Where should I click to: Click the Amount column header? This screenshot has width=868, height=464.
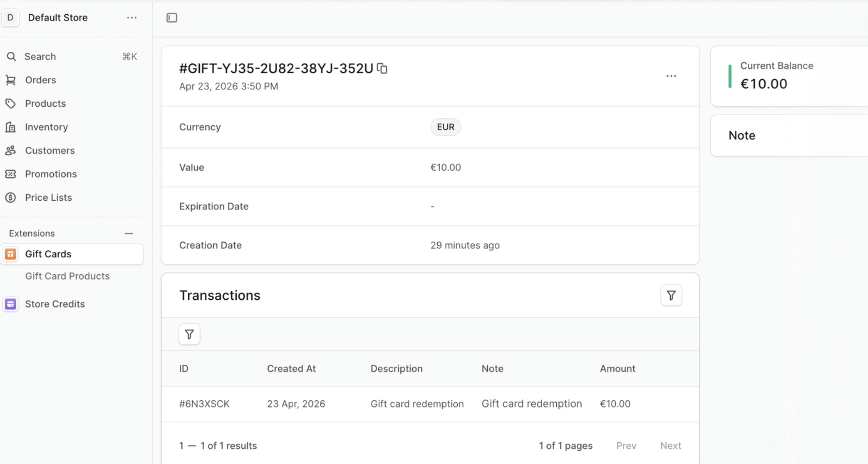tap(617, 369)
